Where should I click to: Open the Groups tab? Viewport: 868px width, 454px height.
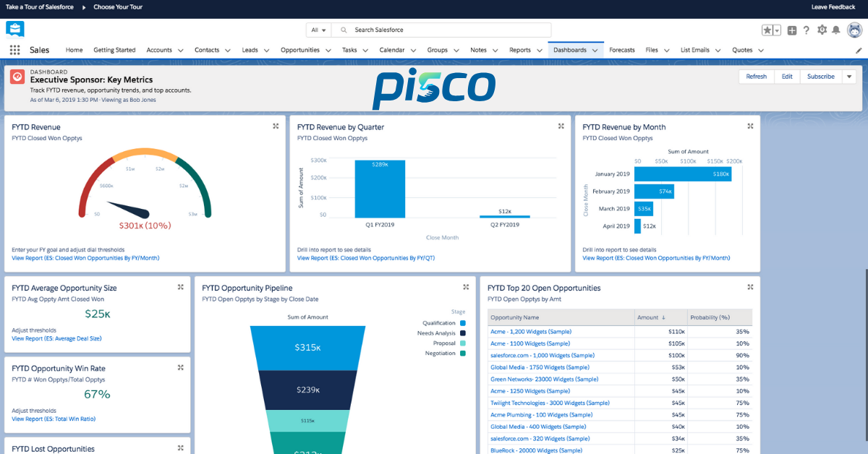(438, 51)
